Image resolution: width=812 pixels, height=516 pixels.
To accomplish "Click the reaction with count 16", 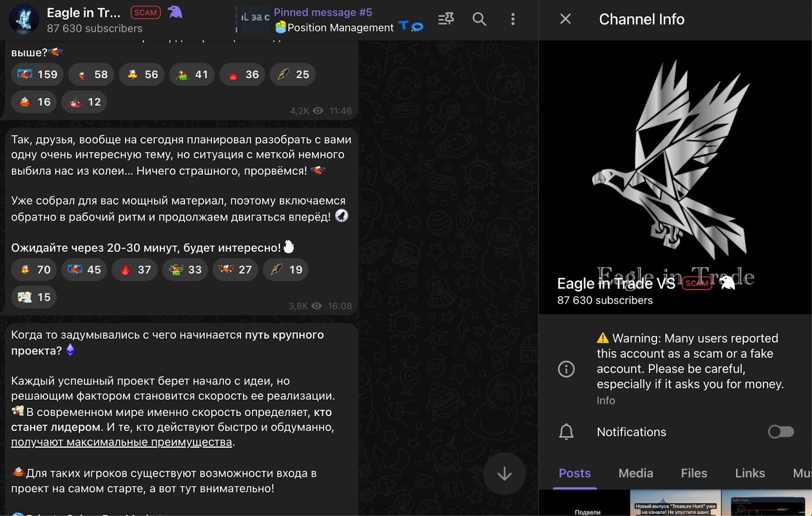I will [34, 102].
